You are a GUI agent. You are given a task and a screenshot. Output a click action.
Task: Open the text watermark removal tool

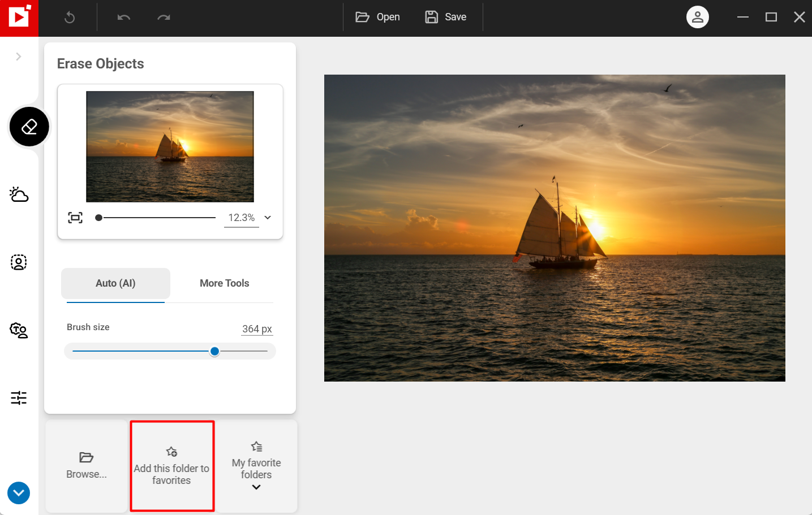point(19,331)
